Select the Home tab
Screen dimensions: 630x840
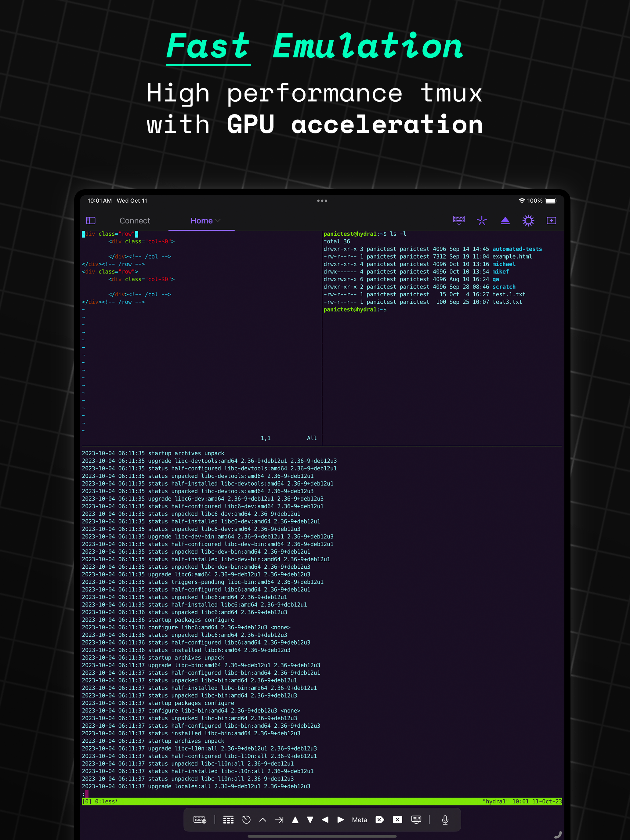[x=201, y=220]
